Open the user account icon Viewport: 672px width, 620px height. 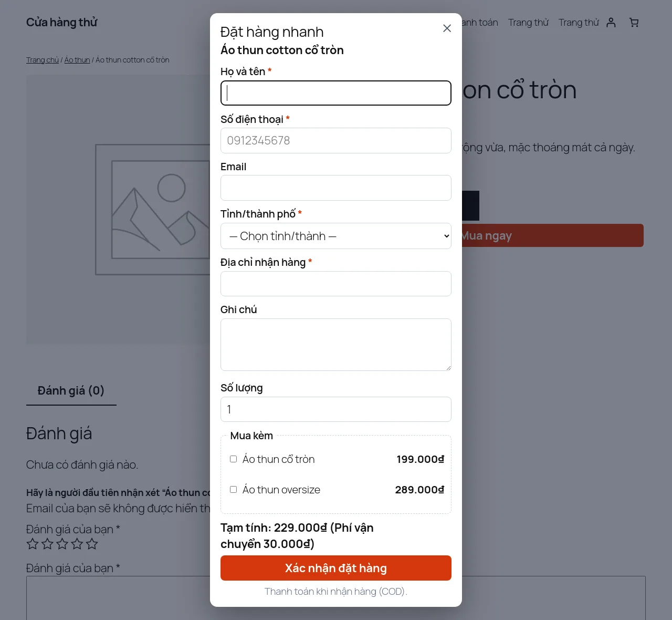click(611, 23)
